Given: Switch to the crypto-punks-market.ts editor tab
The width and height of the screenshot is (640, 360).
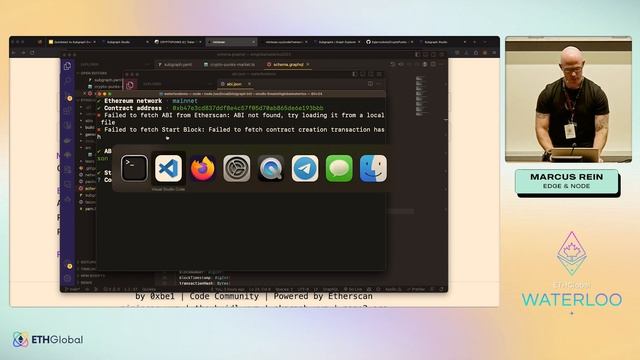Looking at the screenshot, I should click(232, 64).
